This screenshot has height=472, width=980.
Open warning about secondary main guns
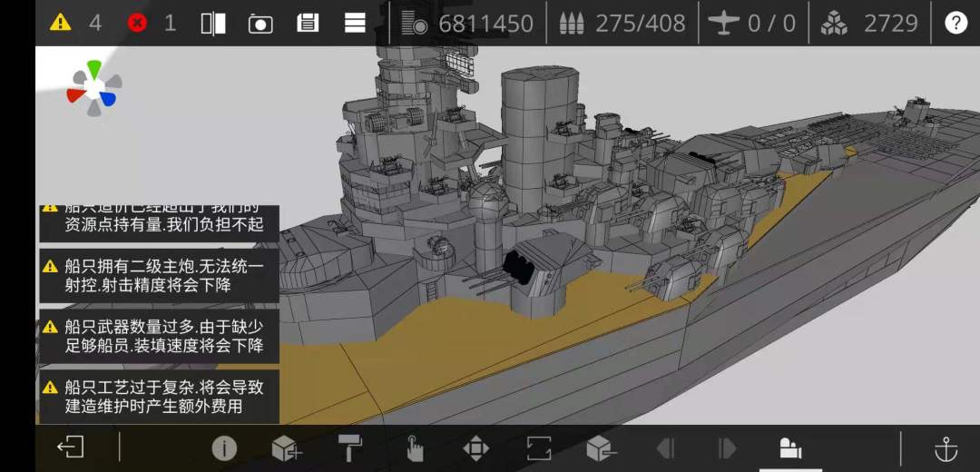point(160,276)
